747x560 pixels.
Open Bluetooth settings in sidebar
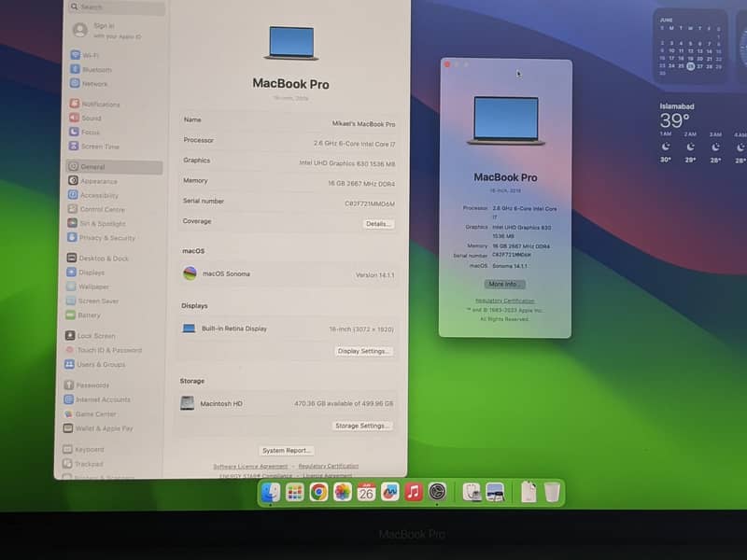coord(96,70)
